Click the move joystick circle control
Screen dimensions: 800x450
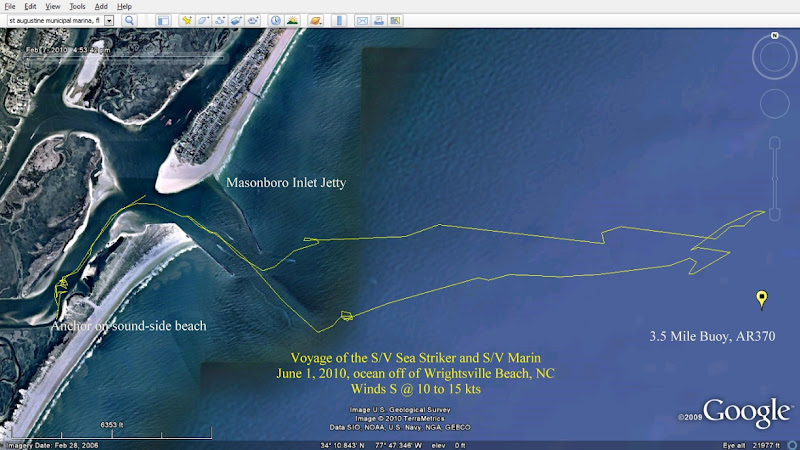[x=774, y=104]
